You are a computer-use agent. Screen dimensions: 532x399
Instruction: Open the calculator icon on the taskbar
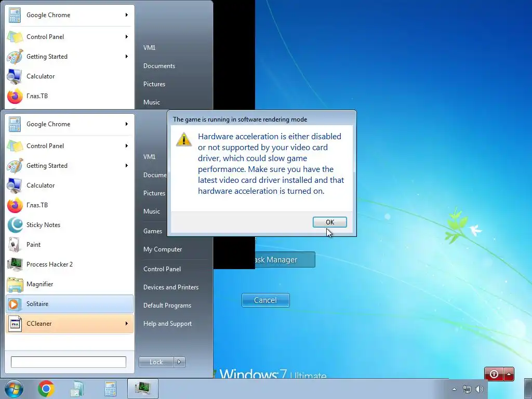(110, 389)
